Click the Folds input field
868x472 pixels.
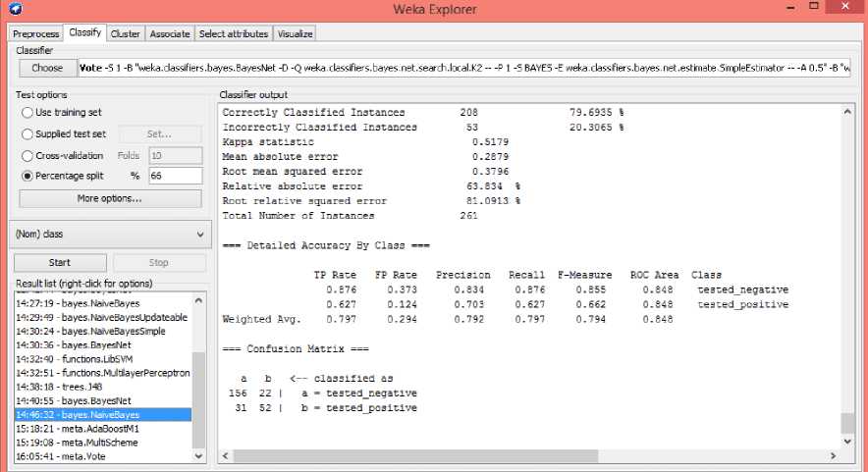tap(176, 155)
